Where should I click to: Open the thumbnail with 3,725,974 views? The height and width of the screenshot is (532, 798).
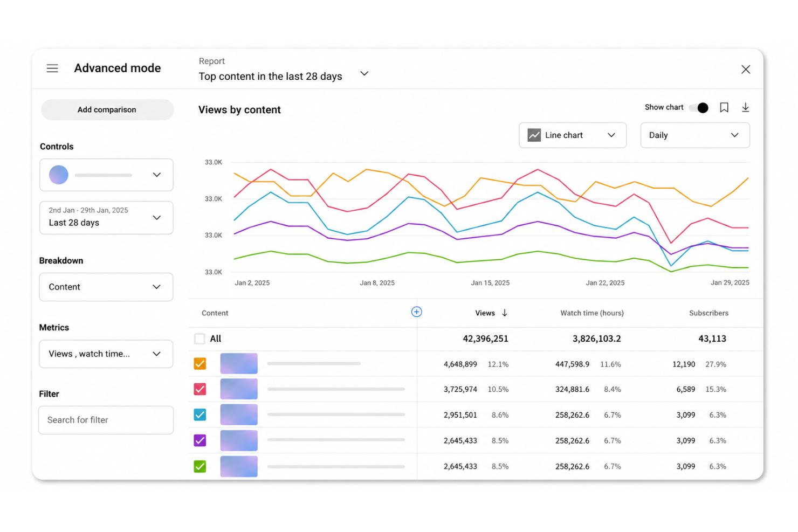point(239,389)
